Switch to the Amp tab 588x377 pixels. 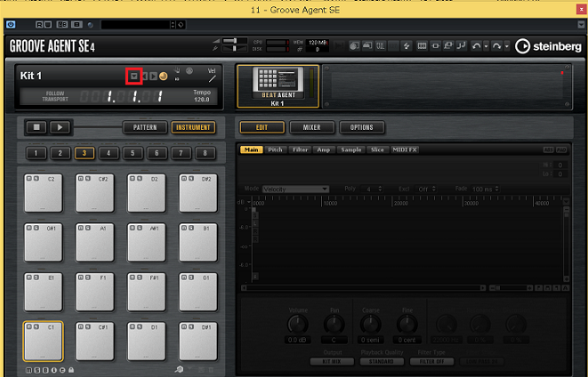tap(323, 149)
